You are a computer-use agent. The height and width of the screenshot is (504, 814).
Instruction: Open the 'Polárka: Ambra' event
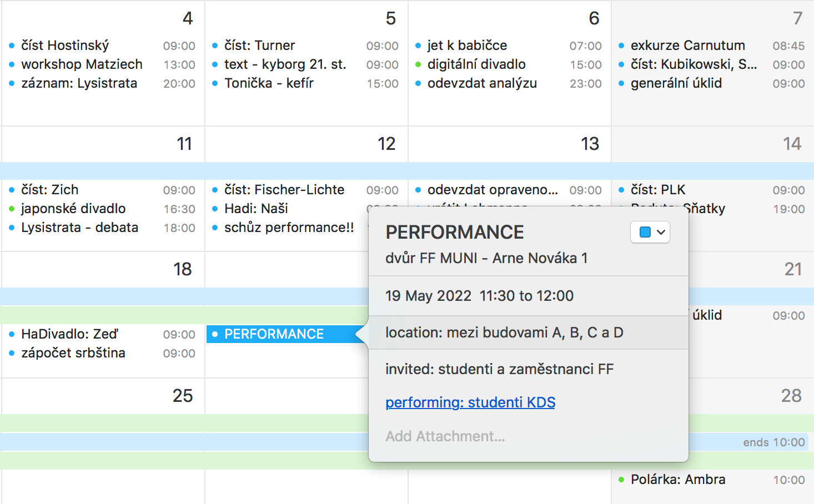click(677, 480)
